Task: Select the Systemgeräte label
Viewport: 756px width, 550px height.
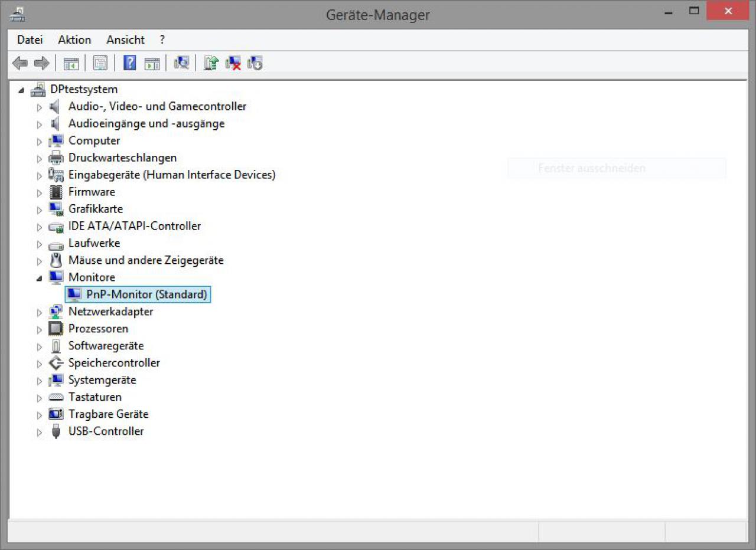Action: tap(102, 380)
